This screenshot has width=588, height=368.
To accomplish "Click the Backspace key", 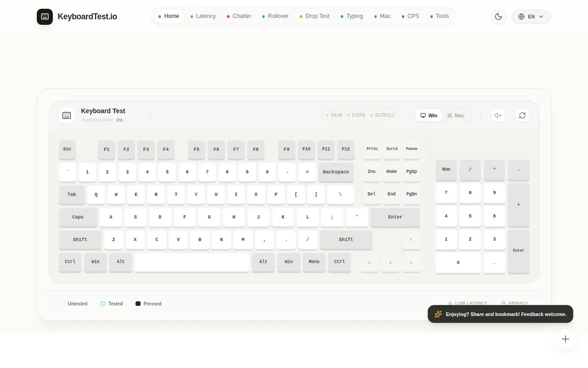I will click(x=336, y=172).
